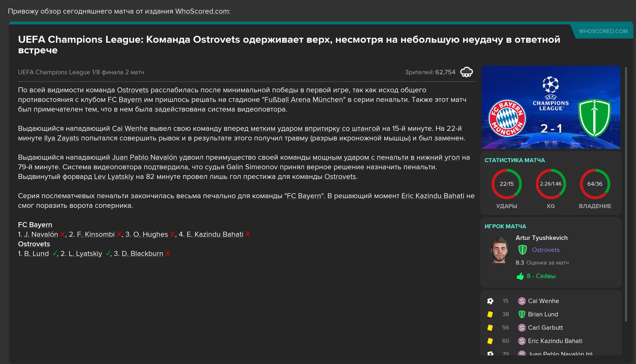Open D. Blackburn in the penalty shootout list
Viewport: 636px width, 364px height.
coord(142,253)
